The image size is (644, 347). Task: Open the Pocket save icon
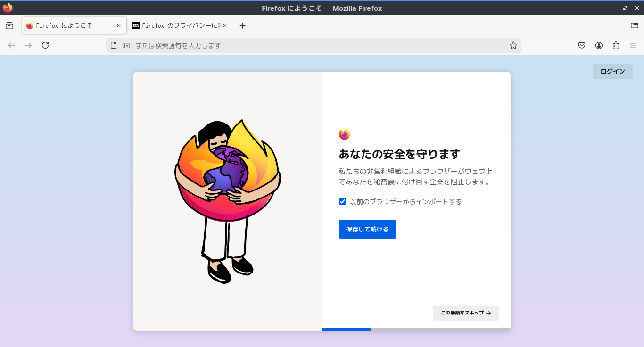click(x=582, y=45)
